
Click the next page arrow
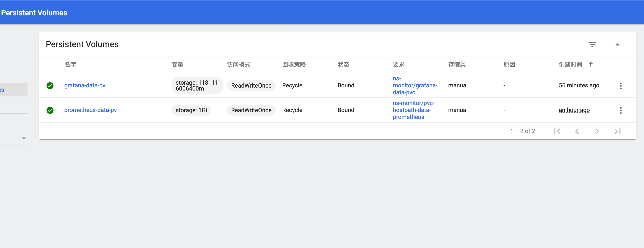597,131
